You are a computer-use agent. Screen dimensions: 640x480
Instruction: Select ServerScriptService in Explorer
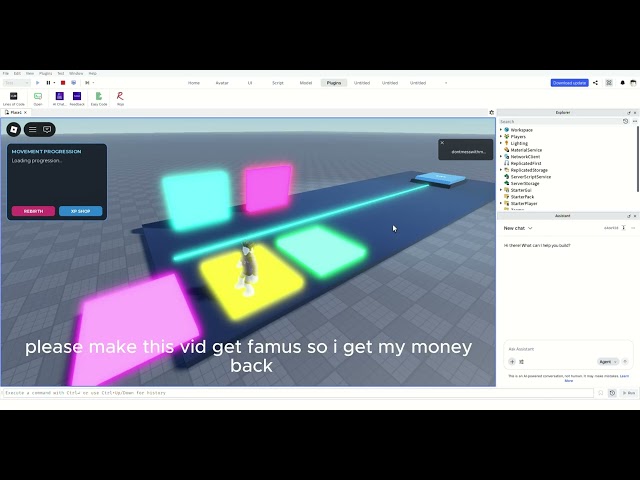point(531,177)
